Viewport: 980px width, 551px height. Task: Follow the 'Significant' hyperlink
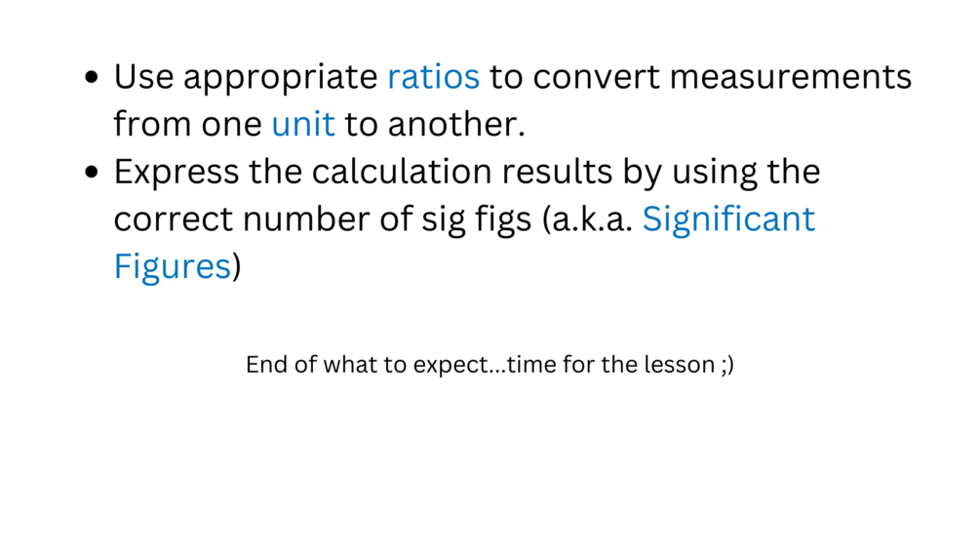point(728,218)
